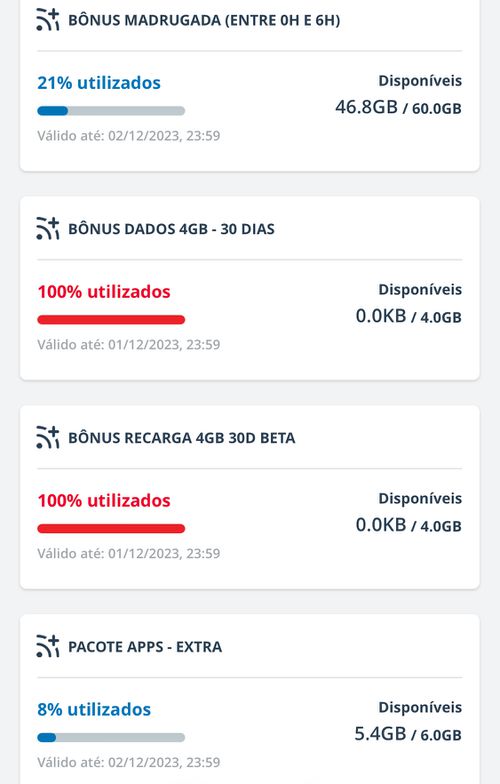Click 0.0KB / 4.0GB in Bônus Dados card
Screen dimensions: 500x784
pyautogui.click(x=408, y=316)
